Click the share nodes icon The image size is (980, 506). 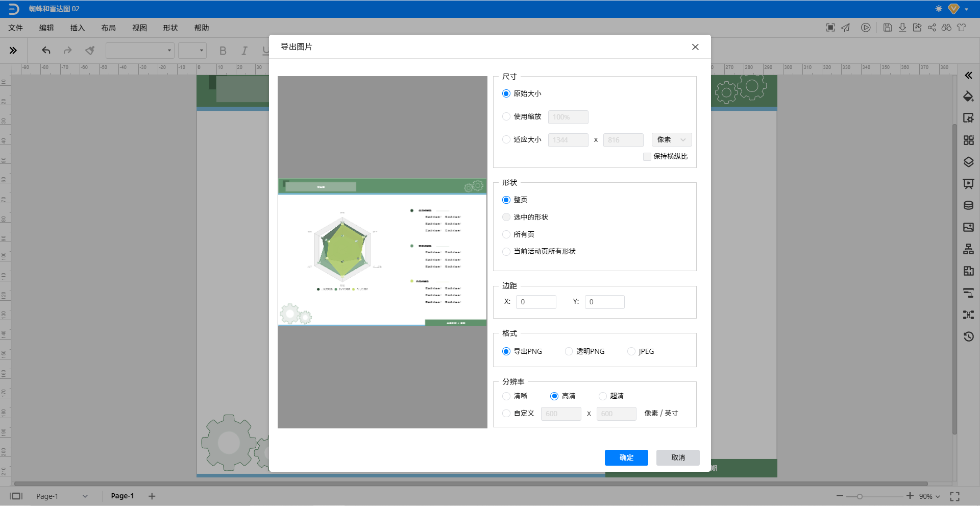[x=932, y=28]
